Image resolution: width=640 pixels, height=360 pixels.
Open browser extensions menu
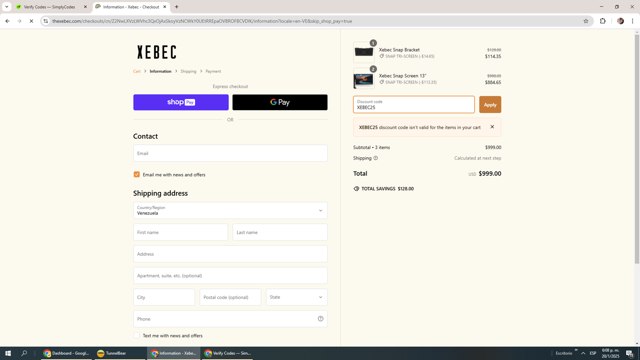tap(603, 21)
